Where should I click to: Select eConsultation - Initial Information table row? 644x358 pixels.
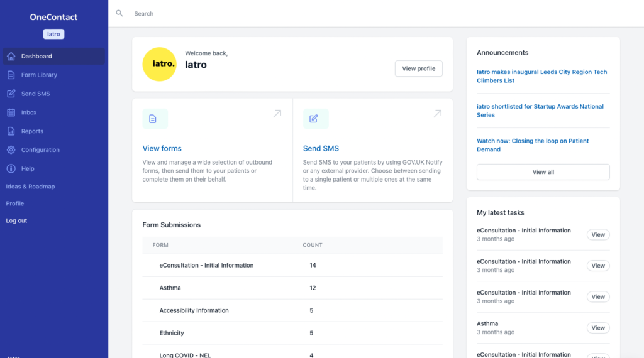click(292, 265)
